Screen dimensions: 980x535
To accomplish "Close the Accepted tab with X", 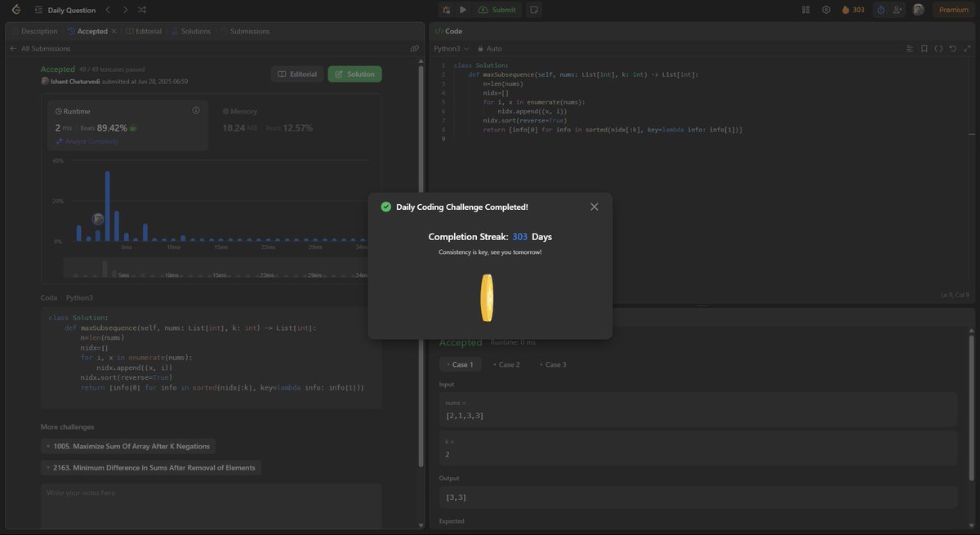I will (x=114, y=31).
